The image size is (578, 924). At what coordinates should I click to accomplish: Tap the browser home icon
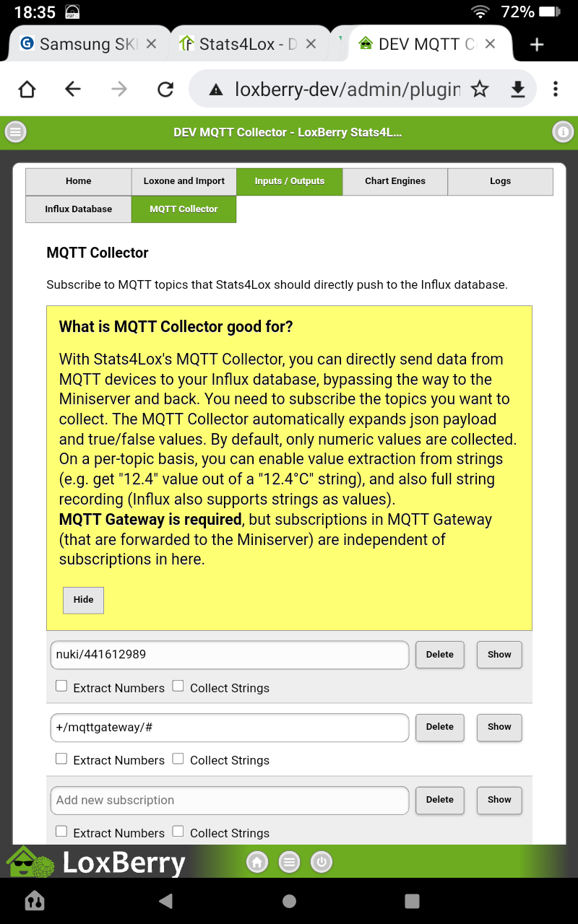[x=27, y=89]
